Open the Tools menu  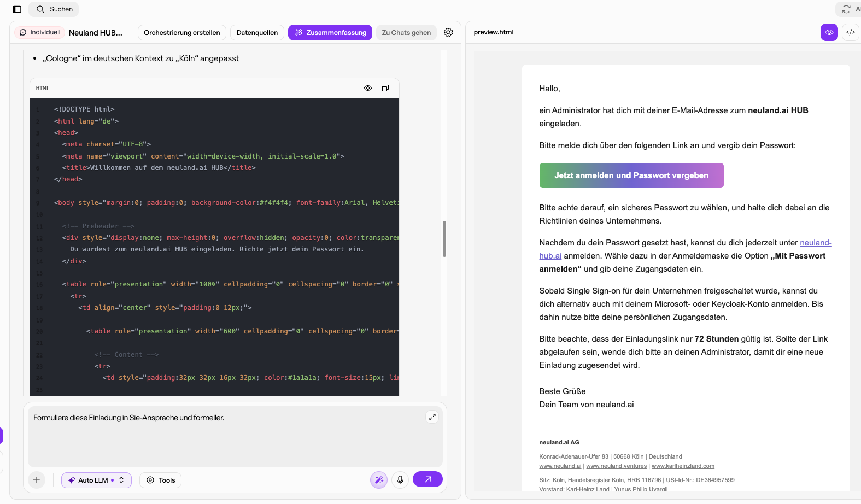160,480
